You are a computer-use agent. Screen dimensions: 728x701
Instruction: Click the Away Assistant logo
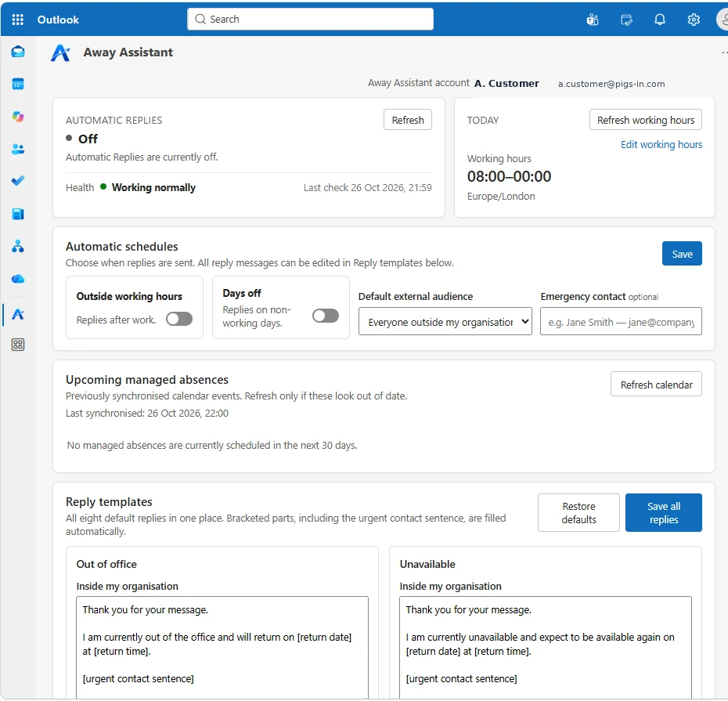[x=61, y=52]
